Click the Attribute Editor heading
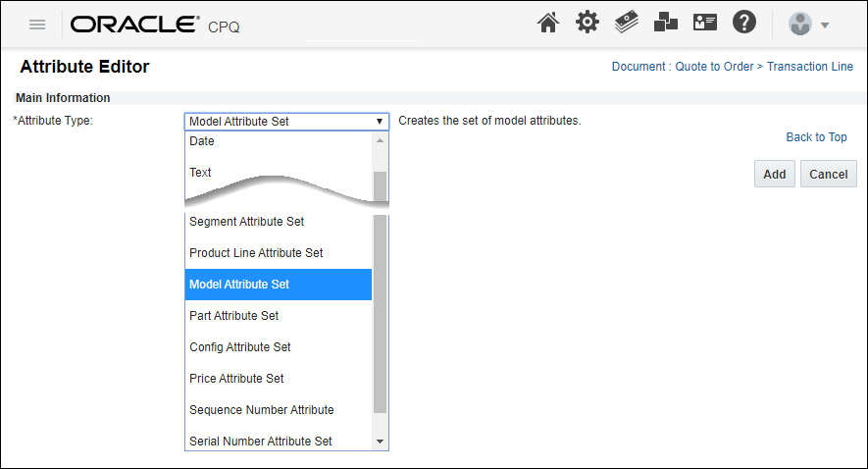The height and width of the screenshot is (469, 868). (84, 67)
